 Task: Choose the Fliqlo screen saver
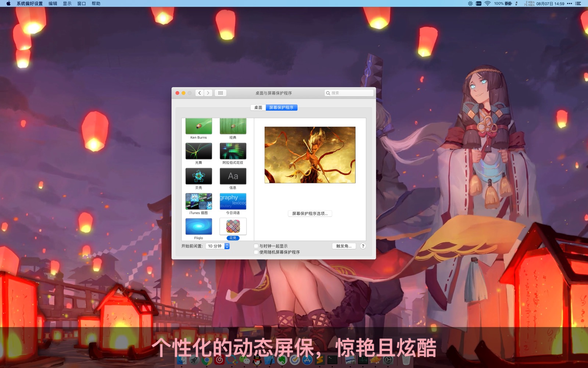coord(198,226)
